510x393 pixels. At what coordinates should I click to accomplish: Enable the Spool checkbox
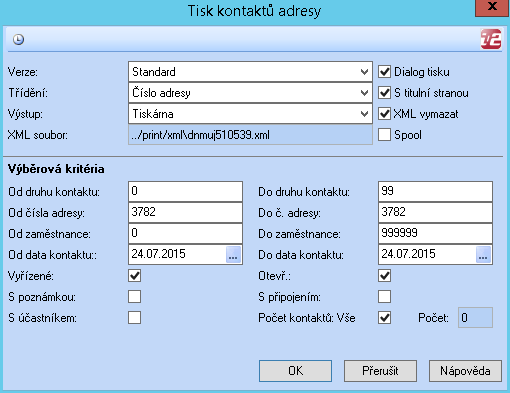coord(384,135)
